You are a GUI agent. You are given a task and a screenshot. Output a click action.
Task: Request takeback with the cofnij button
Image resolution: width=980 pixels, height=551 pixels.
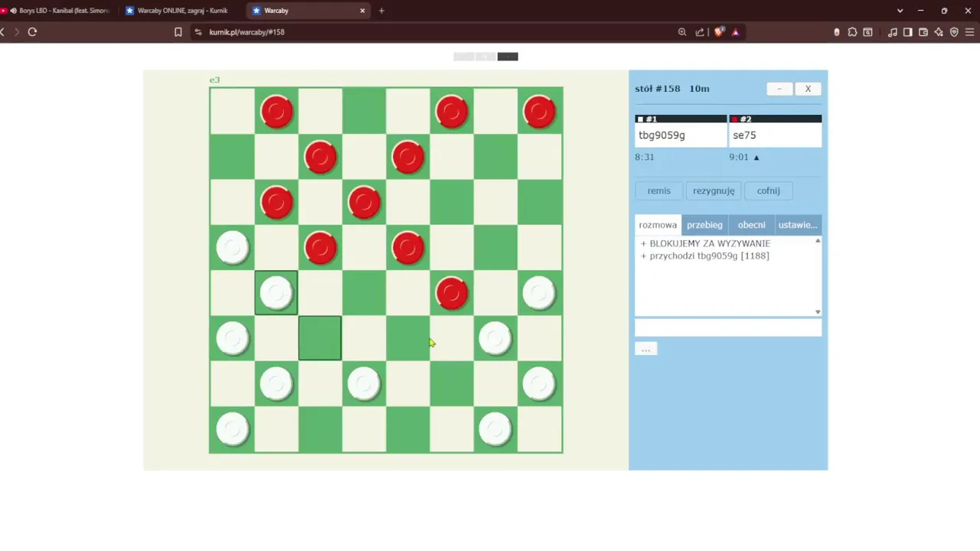(x=768, y=191)
